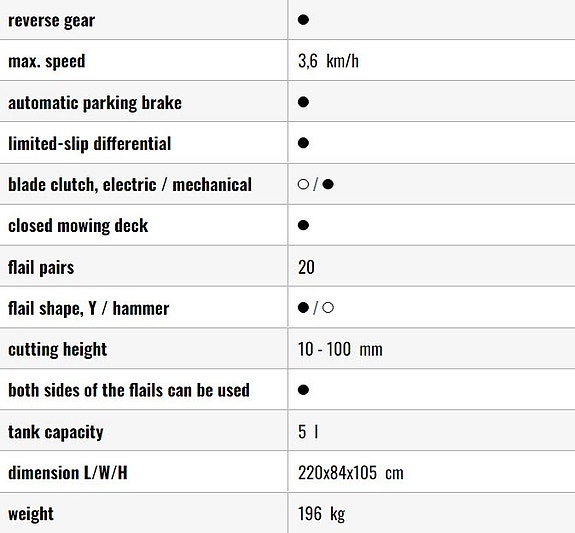Image resolution: width=575 pixels, height=533 pixels.
Task: Click the 5 l tank capacity value
Action: (308, 431)
